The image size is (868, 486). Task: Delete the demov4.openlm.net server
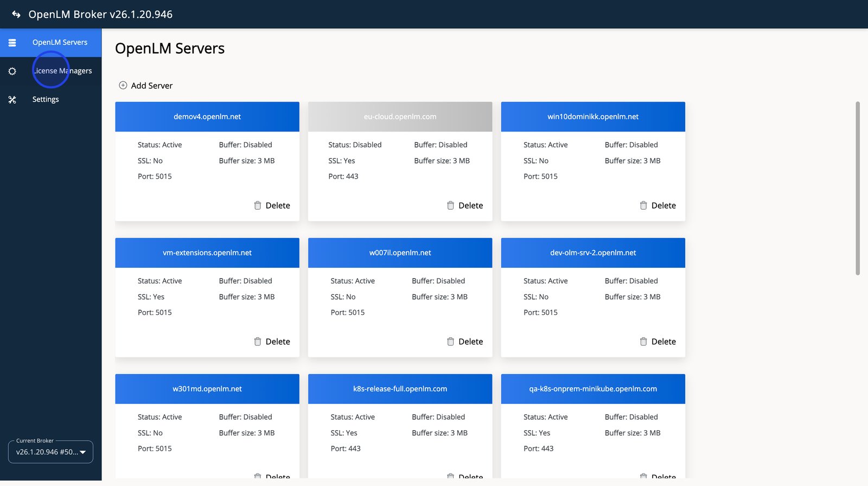click(x=272, y=205)
